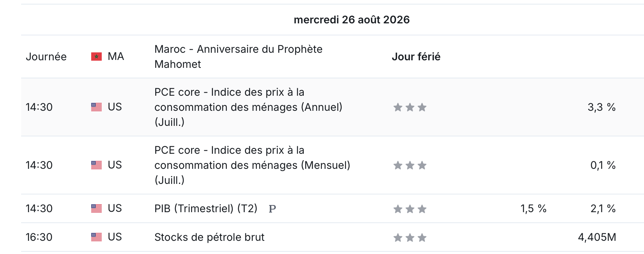Viewport: 644px width, 254px height.
Task: Click the importance stars for Stocks de pétrole brut
Action: [x=410, y=237]
